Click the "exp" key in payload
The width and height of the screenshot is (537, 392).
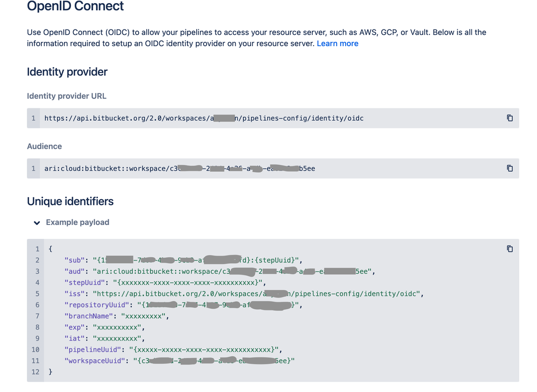click(x=74, y=328)
